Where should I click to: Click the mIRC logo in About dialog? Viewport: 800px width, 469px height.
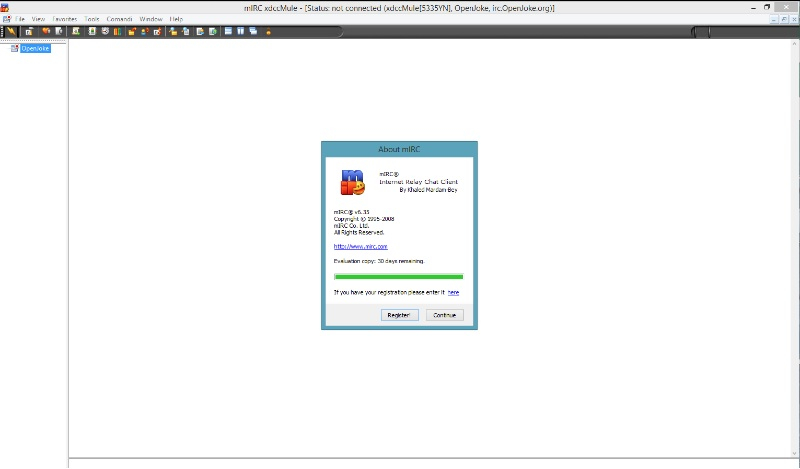coord(351,181)
